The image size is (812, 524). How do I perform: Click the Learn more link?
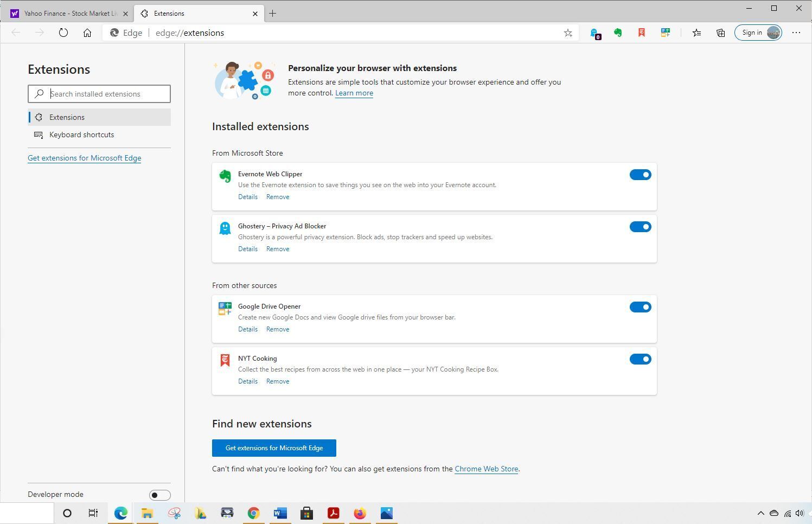pyautogui.click(x=354, y=93)
